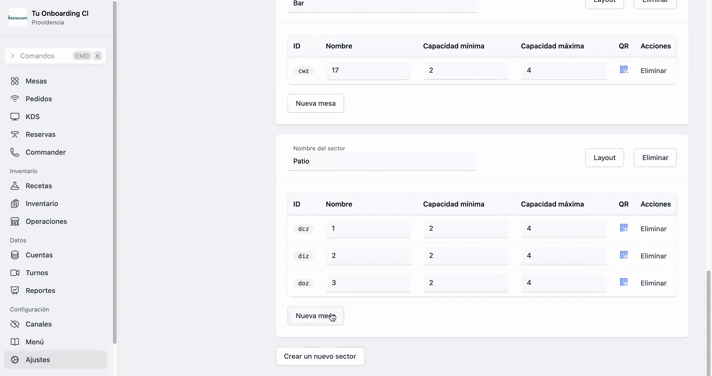The image size is (712, 376).
Task: Select Ajustes sidebar item
Action: [x=55, y=360]
